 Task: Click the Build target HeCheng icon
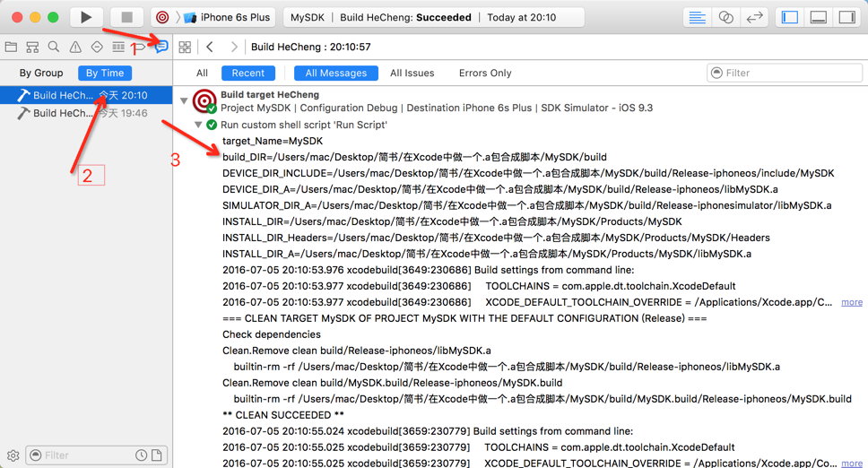pos(204,101)
